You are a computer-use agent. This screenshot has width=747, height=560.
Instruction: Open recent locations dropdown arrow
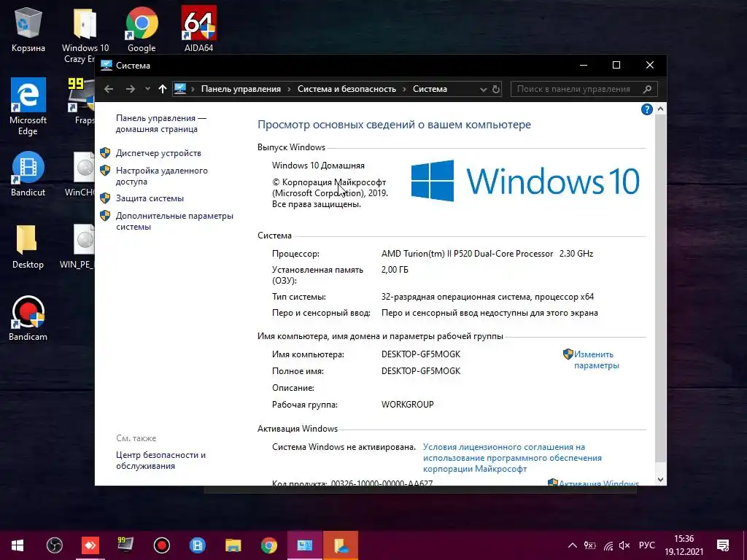click(147, 89)
